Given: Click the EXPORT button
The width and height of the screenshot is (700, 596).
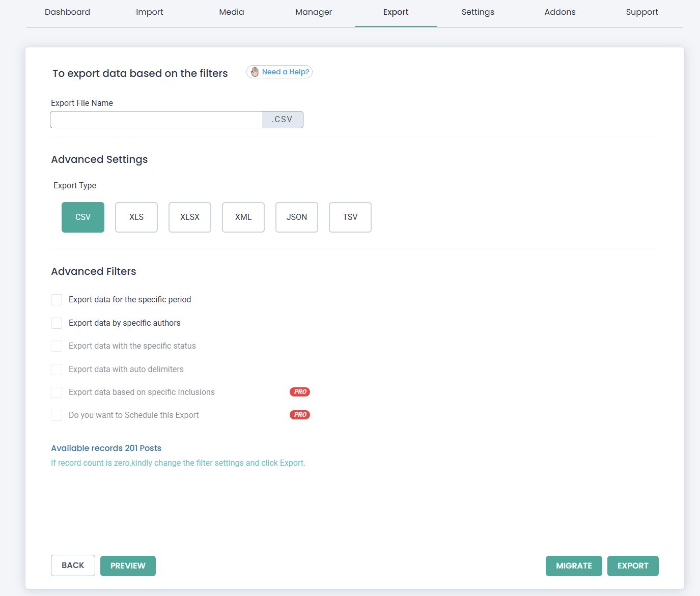Looking at the screenshot, I should pyautogui.click(x=633, y=565).
